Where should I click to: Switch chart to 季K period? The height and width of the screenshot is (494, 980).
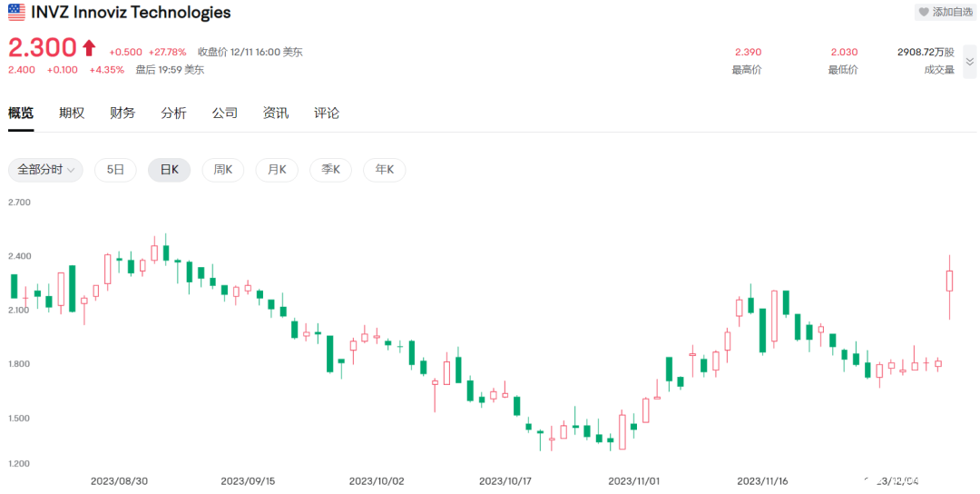click(x=330, y=170)
